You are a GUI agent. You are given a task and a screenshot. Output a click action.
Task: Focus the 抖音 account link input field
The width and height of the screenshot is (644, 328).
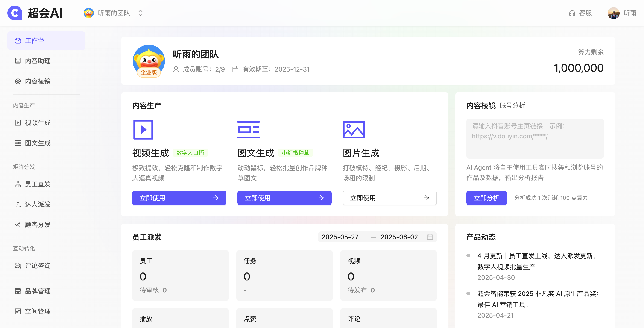(x=535, y=138)
